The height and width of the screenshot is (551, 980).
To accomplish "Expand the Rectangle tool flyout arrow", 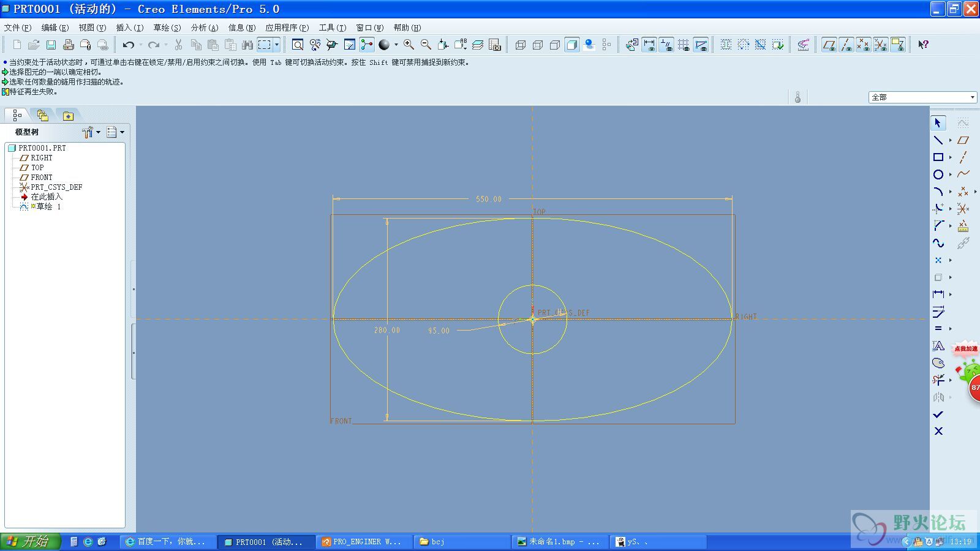I will (x=950, y=157).
